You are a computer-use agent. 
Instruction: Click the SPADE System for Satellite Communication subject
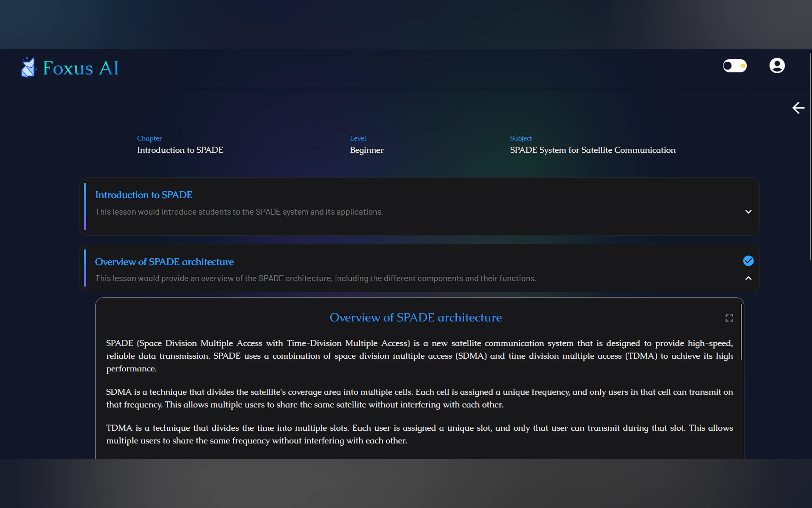click(x=592, y=150)
